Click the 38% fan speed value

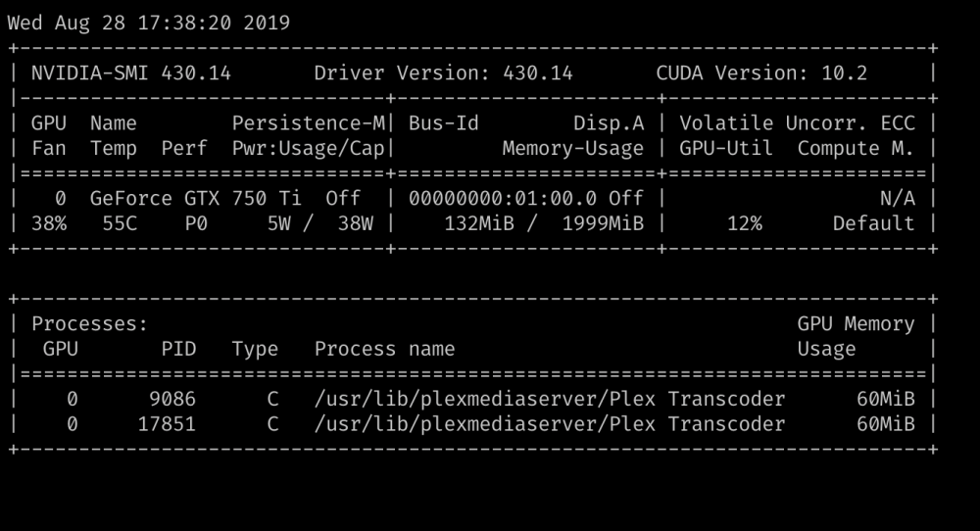49,223
